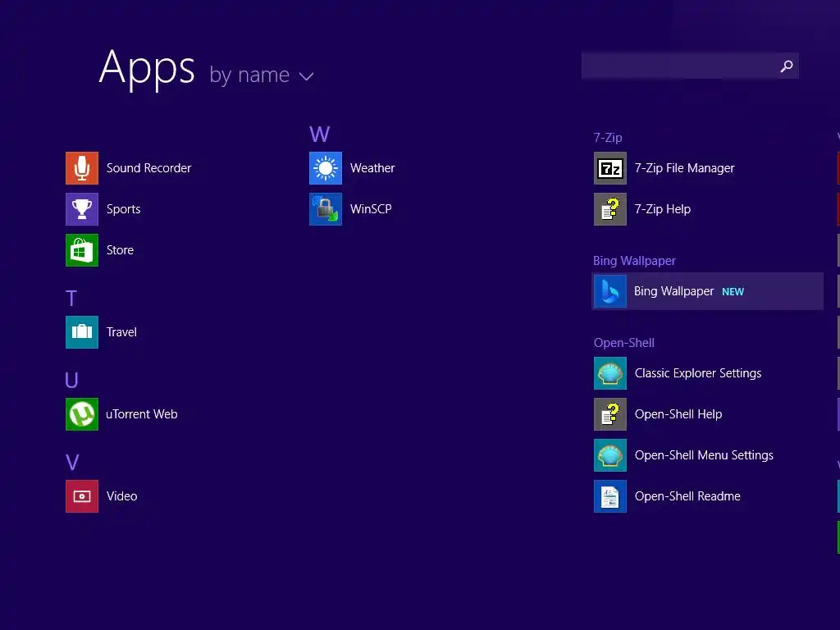The height and width of the screenshot is (630, 840).
Task: Click the "Sound Recorder" app name
Action: pyautogui.click(x=149, y=168)
